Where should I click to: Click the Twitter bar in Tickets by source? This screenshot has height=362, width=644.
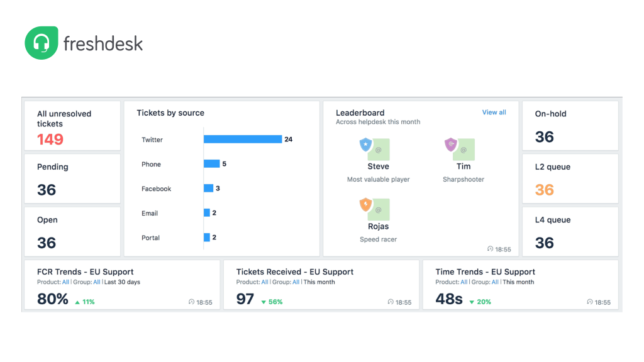tap(243, 140)
